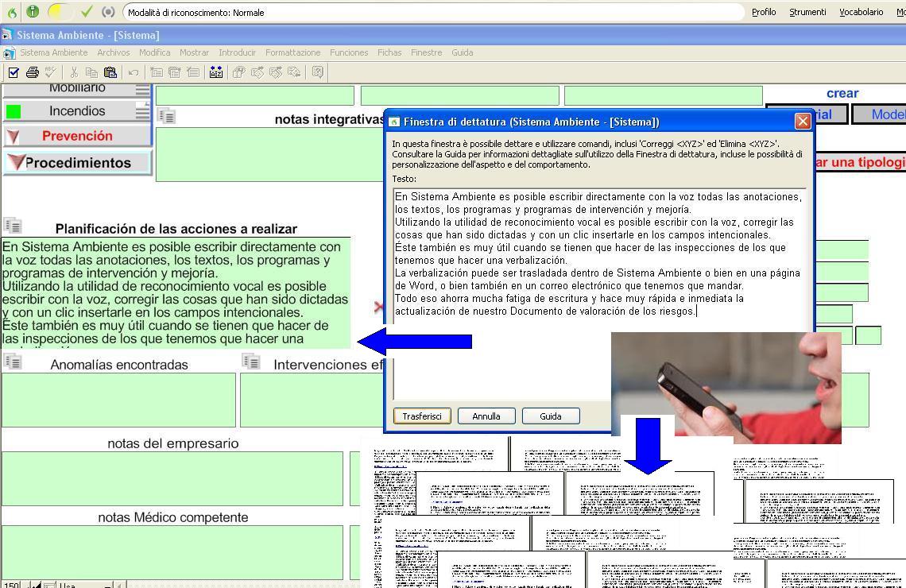Click the Guida button in the dictation window
This screenshot has width=906, height=588.
click(x=551, y=416)
